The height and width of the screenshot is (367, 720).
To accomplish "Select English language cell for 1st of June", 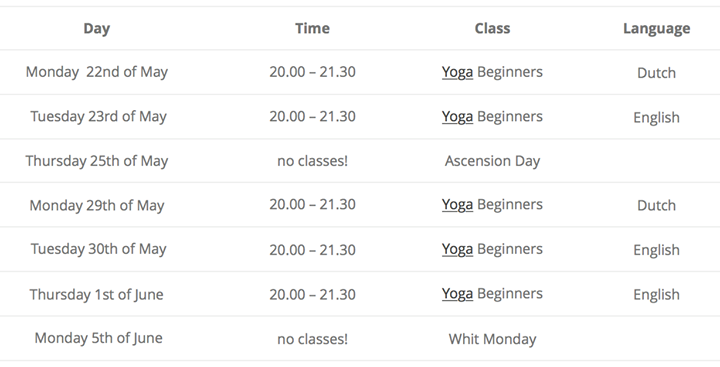I will coord(657,294).
